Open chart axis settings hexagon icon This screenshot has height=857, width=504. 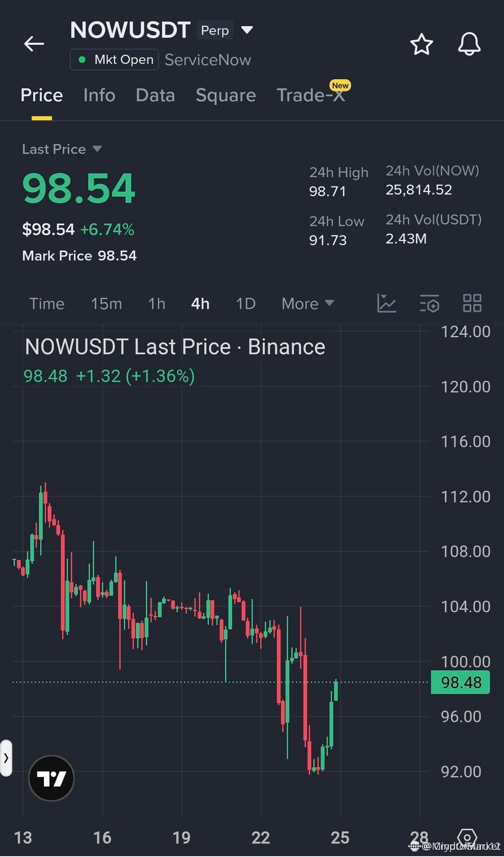pos(467,838)
